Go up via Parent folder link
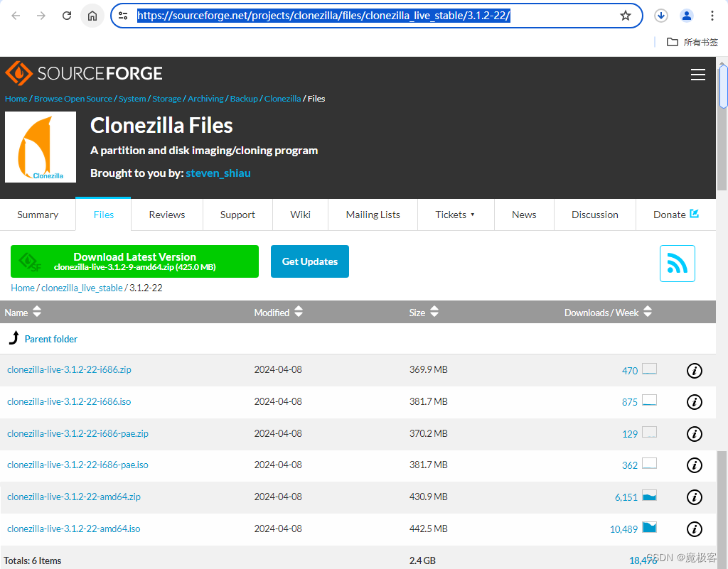This screenshot has width=728, height=569. 51,339
